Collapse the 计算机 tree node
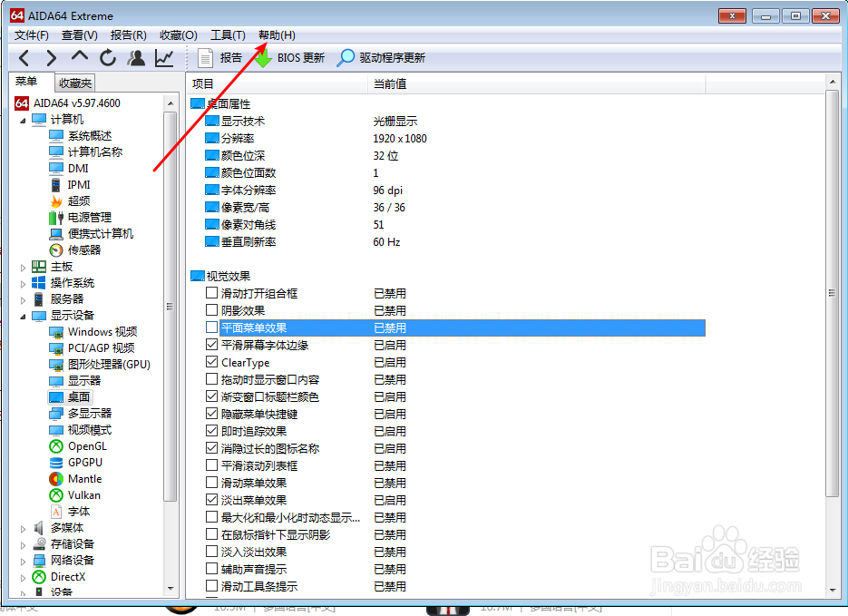The height and width of the screenshot is (616, 848). 23,120
